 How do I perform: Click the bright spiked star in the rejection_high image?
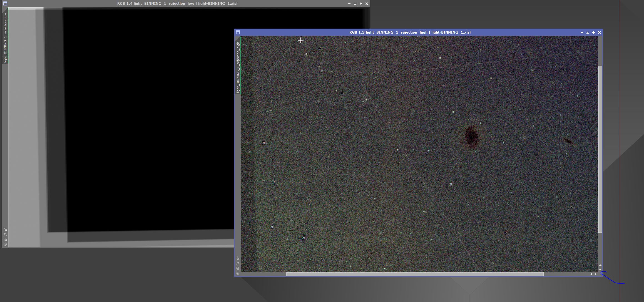coord(304,238)
